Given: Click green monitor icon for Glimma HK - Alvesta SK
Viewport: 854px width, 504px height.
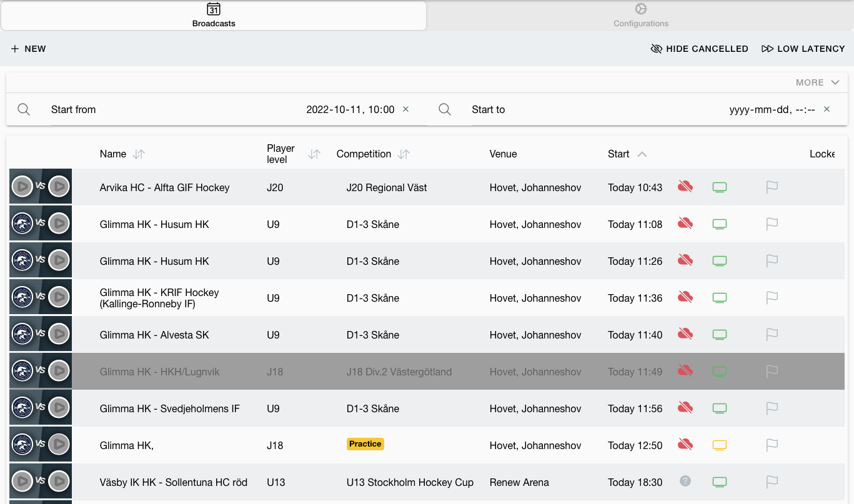Looking at the screenshot, I should tap(720, 335).
